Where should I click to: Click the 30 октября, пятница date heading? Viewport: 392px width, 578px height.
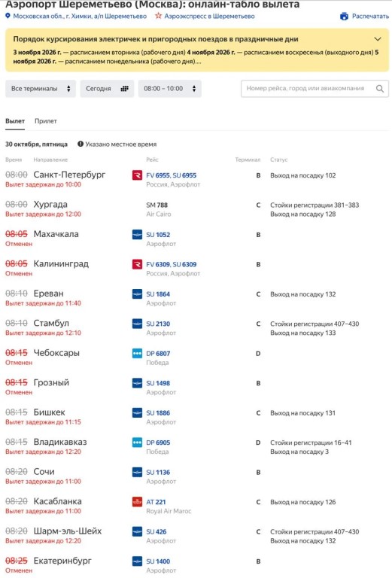click(36, 144)
